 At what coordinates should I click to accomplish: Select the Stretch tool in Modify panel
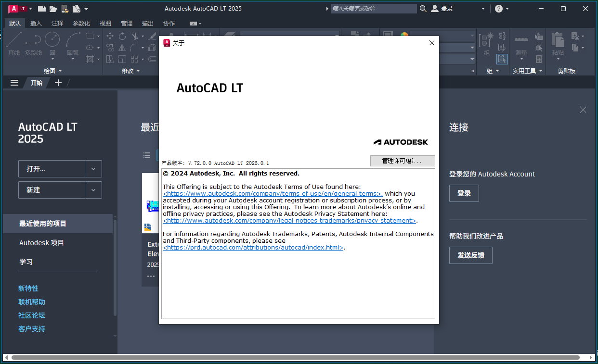pyautogui.click(x=110, y=59)
